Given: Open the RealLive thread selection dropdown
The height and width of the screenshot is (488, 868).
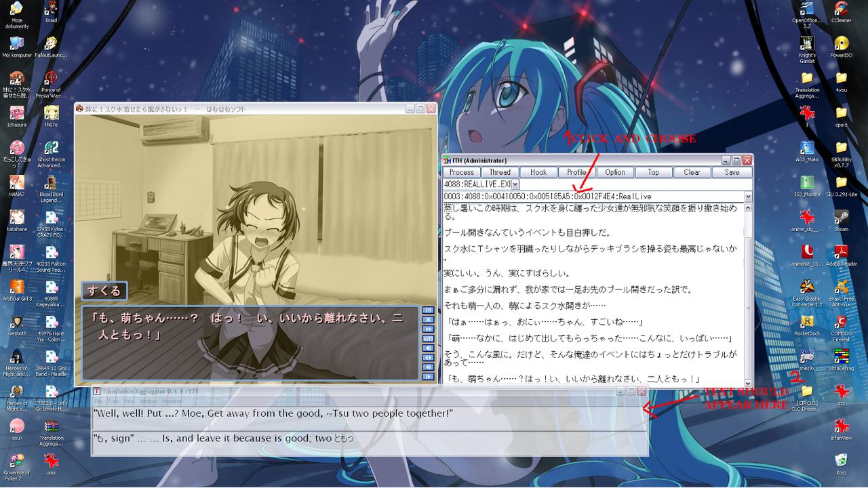Looking at the screenshot, I should pos(748,197).
